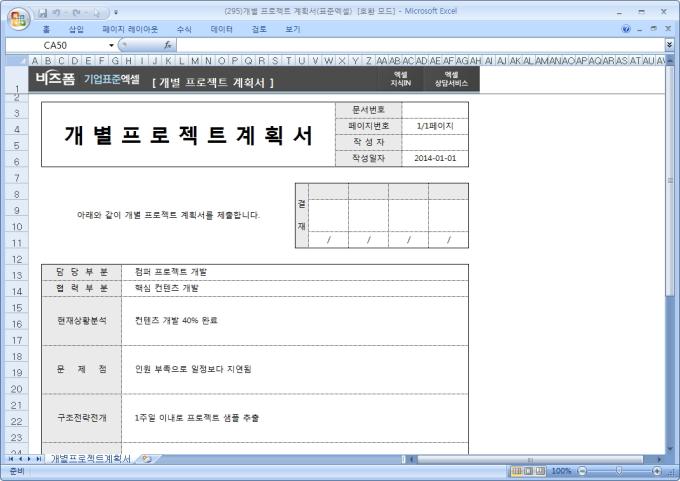Click the horizontal scrollbar thumb
Viewport: 680px width, 481px height.
tap(530, 459)
